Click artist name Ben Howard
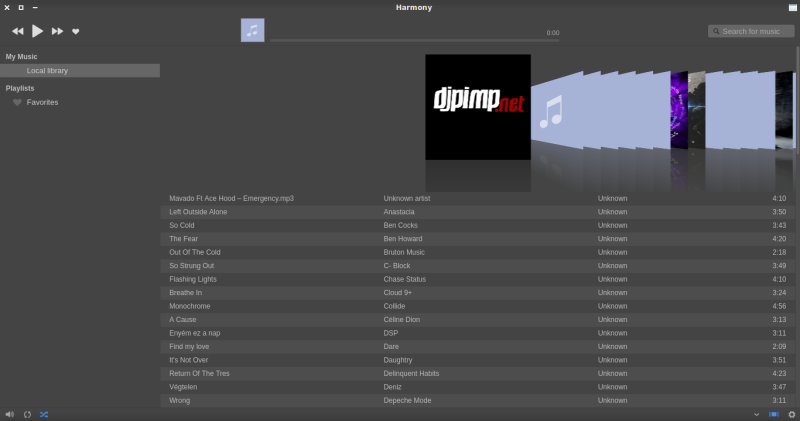 (x=403, y=239)
